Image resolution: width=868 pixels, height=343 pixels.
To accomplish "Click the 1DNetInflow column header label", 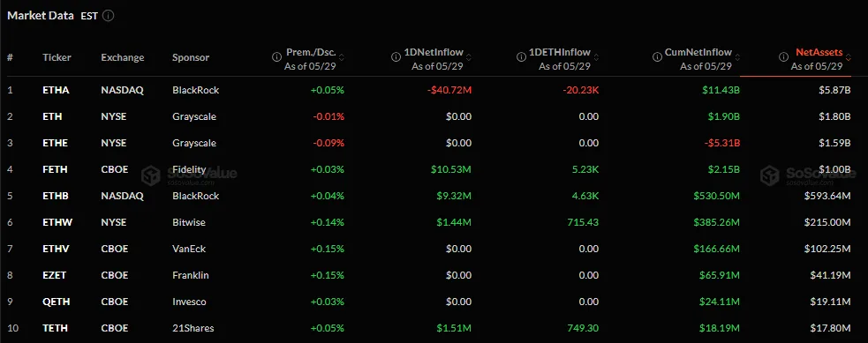I will (x=435, y=53).
